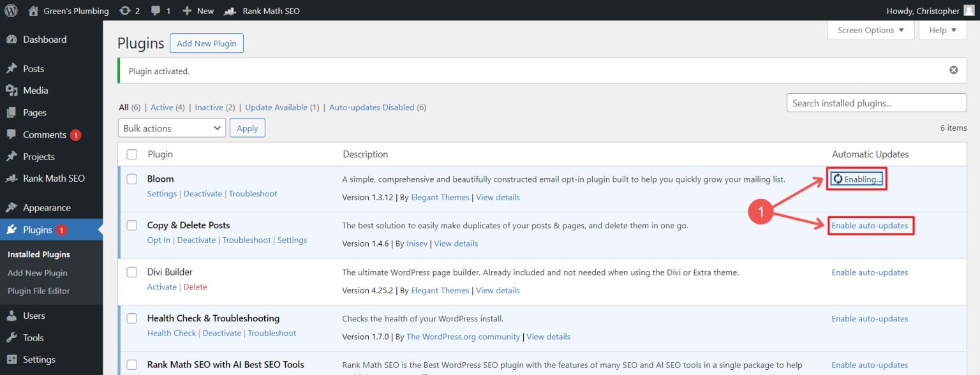Enable auto-updates for Divi Builder

point(870,272)
